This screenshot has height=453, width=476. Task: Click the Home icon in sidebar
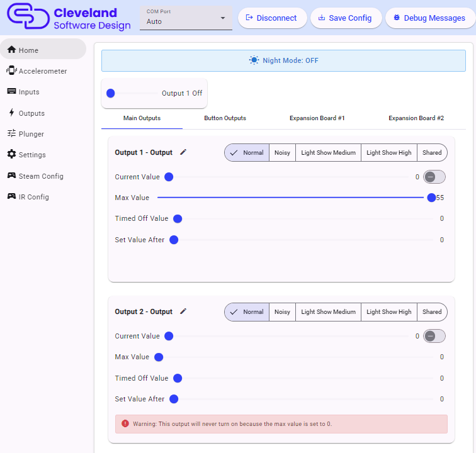point(11,50)
